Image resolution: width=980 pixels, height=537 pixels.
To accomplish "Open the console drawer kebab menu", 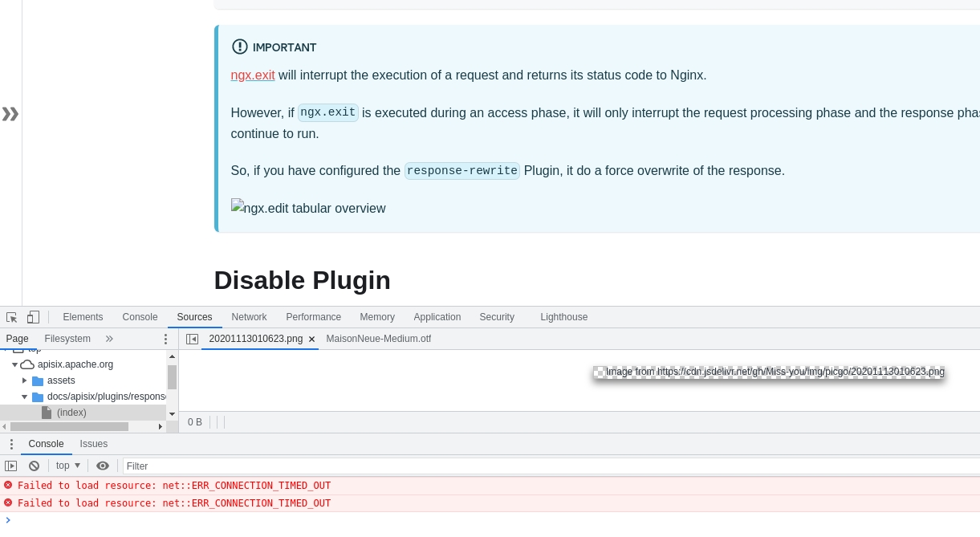I will click(11, 444).
